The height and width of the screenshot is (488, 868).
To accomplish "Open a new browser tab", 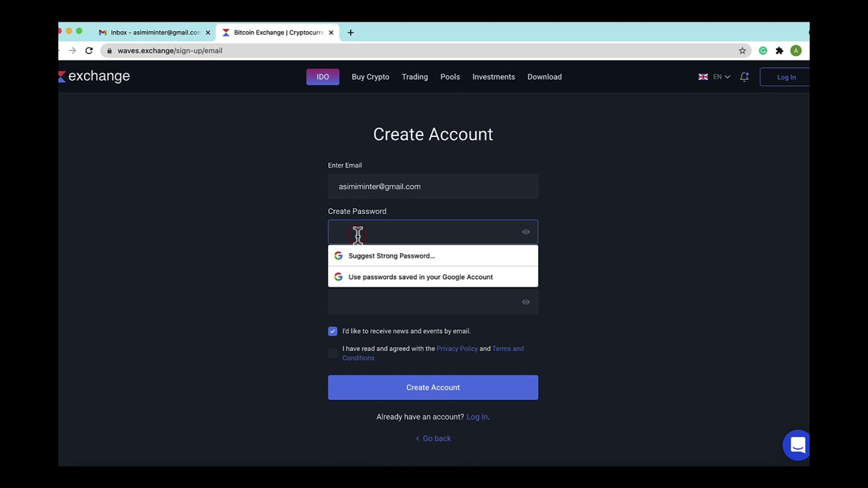I will click(351, 33).
